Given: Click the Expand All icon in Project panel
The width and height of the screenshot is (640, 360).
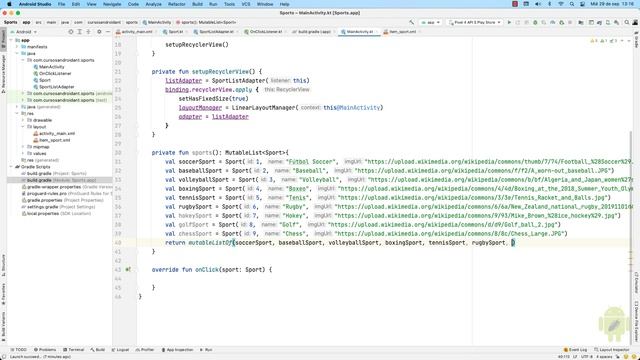Looking at the screenshot, I should pos(80,32).
